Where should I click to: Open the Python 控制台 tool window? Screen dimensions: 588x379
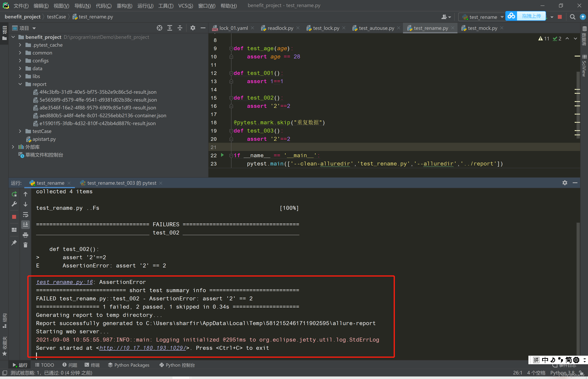177,365
